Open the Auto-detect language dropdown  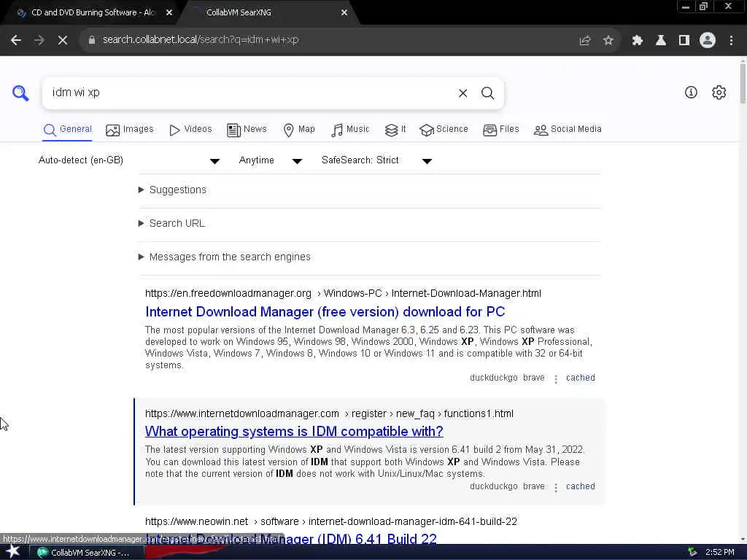pyautogui.click(x=128, y=160)
